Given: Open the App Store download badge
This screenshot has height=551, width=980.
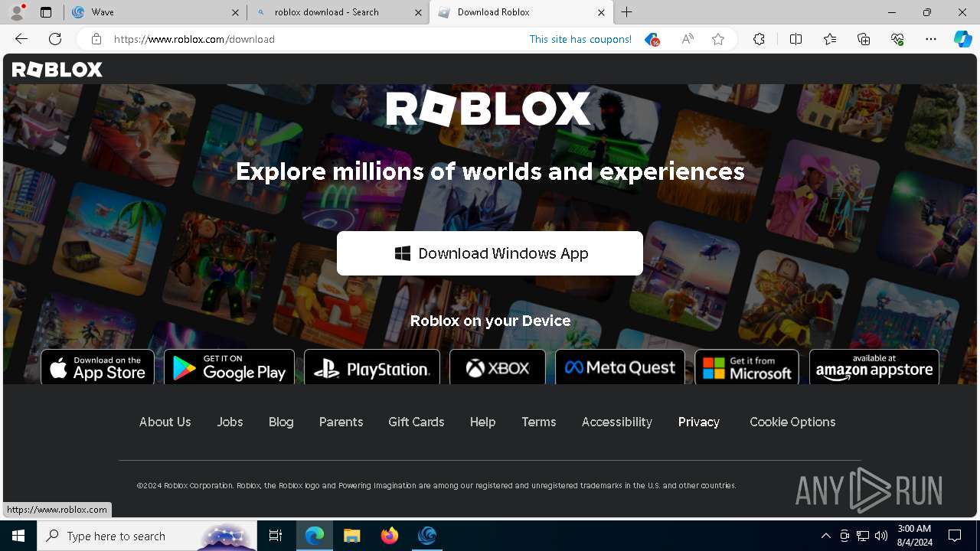Looking at the screenshot, I should point(97,367).
